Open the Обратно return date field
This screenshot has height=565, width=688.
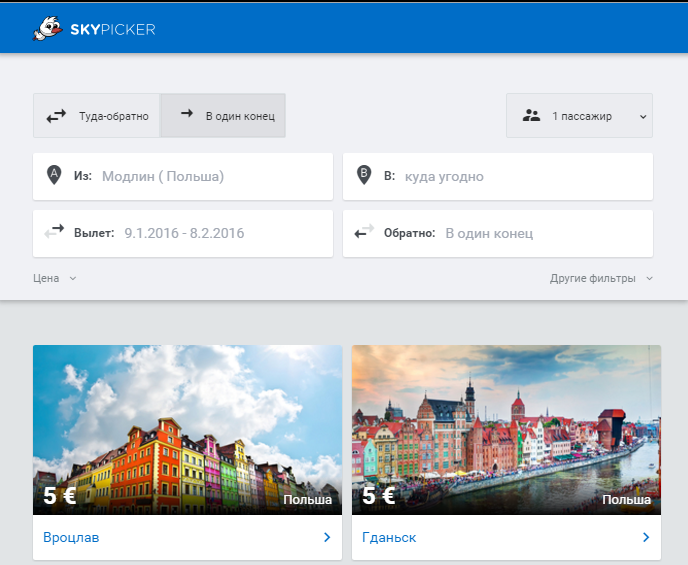tap(498, 233)
